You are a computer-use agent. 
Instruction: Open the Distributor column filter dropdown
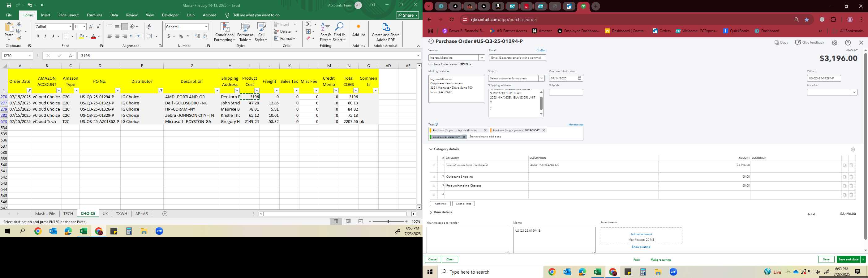pos(161,91)
